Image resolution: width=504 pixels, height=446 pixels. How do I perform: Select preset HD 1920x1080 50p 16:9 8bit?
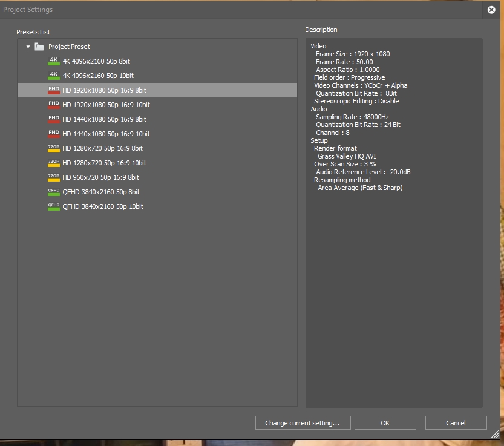157,90
